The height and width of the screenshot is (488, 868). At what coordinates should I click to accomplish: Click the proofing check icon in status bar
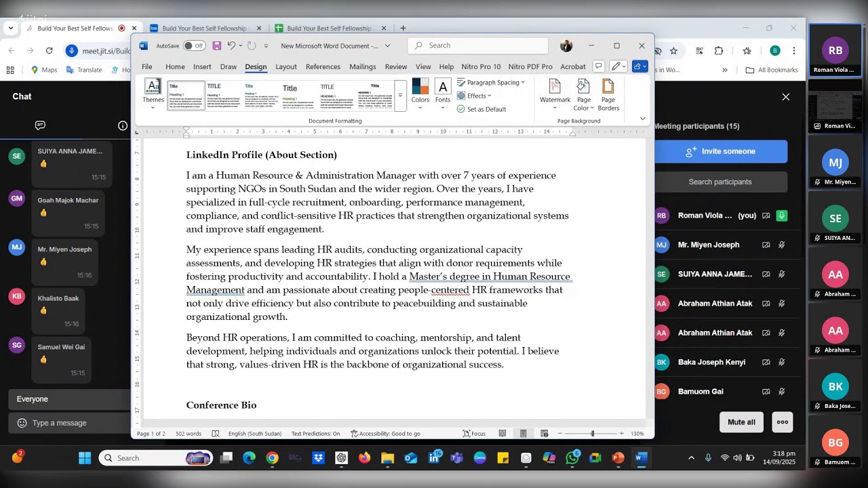(x=216, y=434)
